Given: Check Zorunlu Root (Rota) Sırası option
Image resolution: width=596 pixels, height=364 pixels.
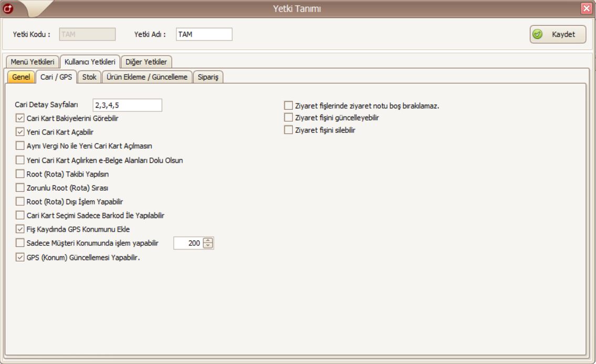Looking at the screenshot, I should pos(20,188).
